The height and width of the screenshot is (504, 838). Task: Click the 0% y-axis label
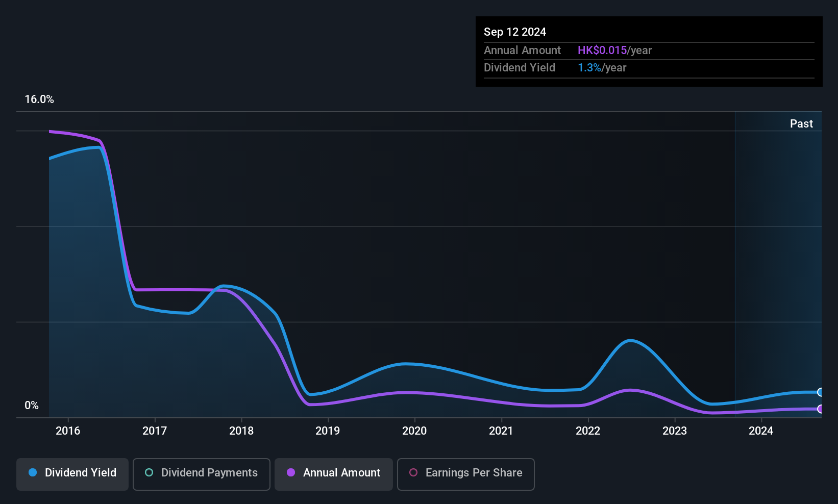(32, 406)
